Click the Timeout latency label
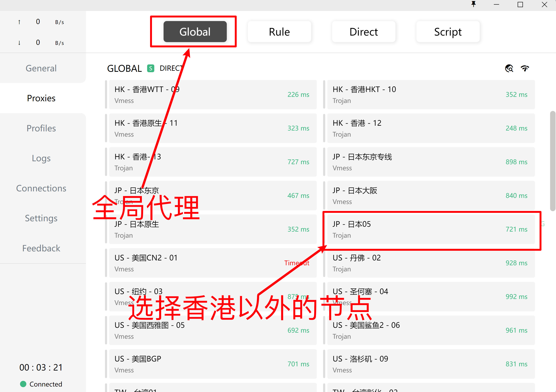The width and height of the screenshot is (556, 392). point(297,263)
